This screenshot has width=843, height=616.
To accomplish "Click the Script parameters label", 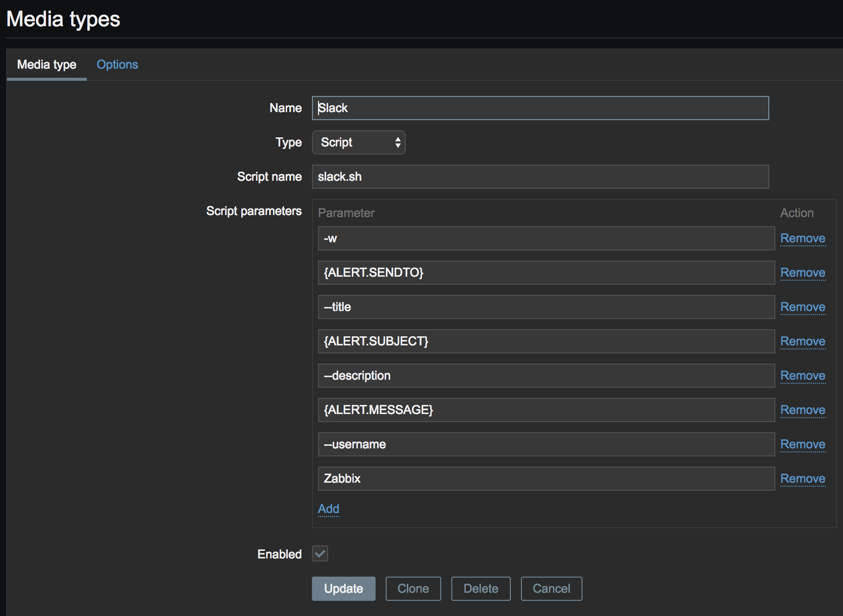I will [x=254, y=211].
